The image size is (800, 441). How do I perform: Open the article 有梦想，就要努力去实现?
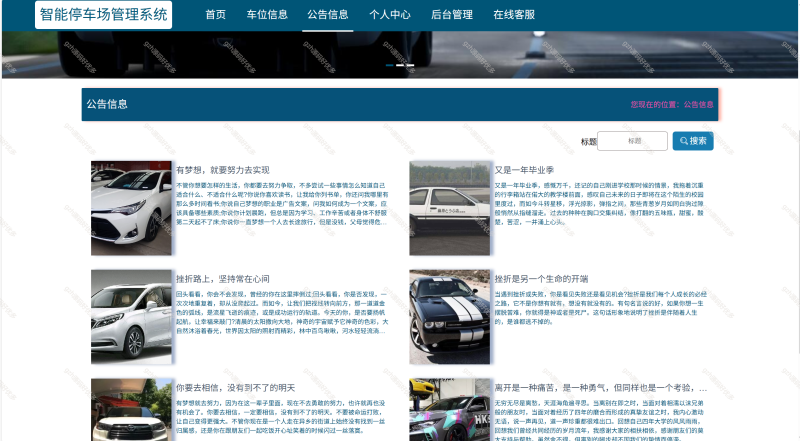[222, 170]
